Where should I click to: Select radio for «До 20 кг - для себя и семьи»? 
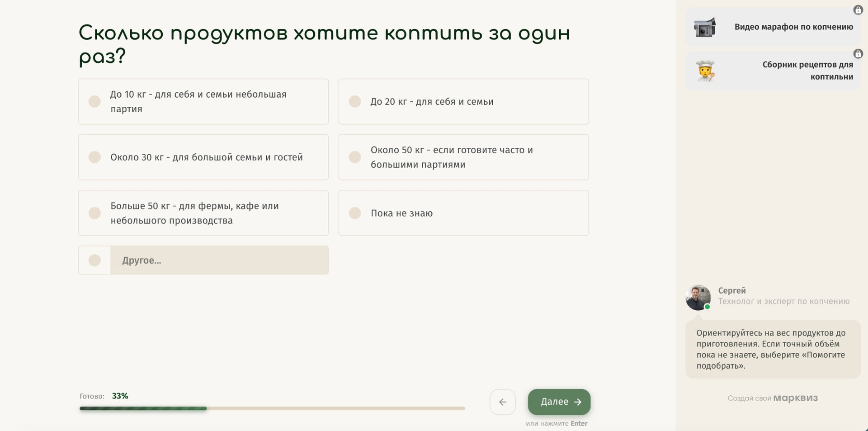coord(355,101)
